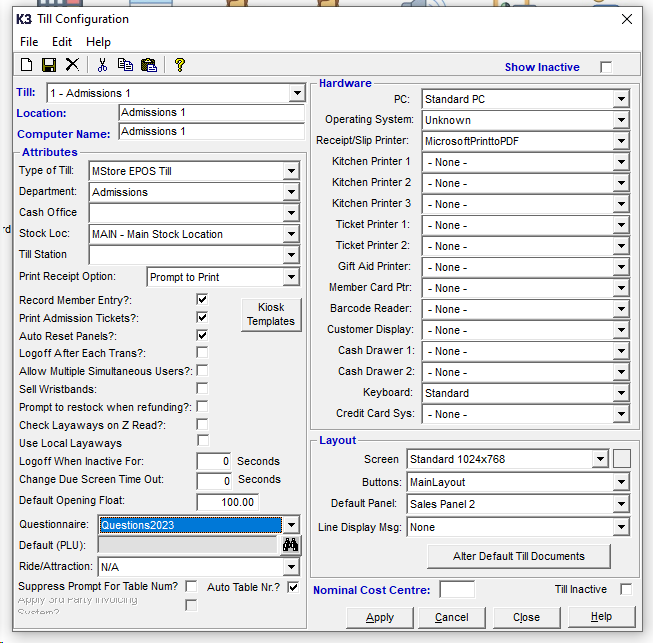
Task: Toggle the Show Inactive checkbox
Action: (x=606, y=67)
